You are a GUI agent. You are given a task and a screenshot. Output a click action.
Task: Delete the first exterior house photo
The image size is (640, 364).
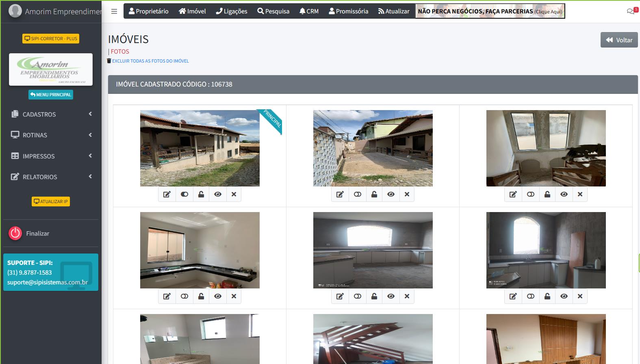coord(234,194)
